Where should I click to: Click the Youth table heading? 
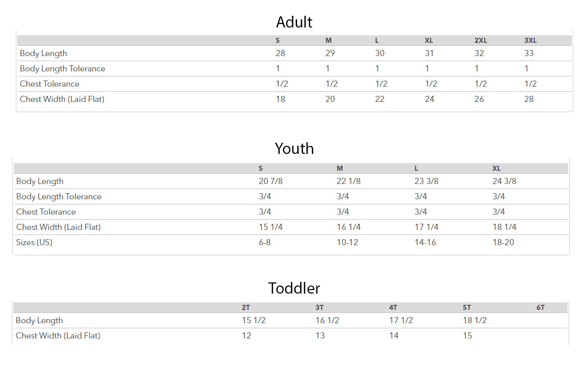coord(294,148)
